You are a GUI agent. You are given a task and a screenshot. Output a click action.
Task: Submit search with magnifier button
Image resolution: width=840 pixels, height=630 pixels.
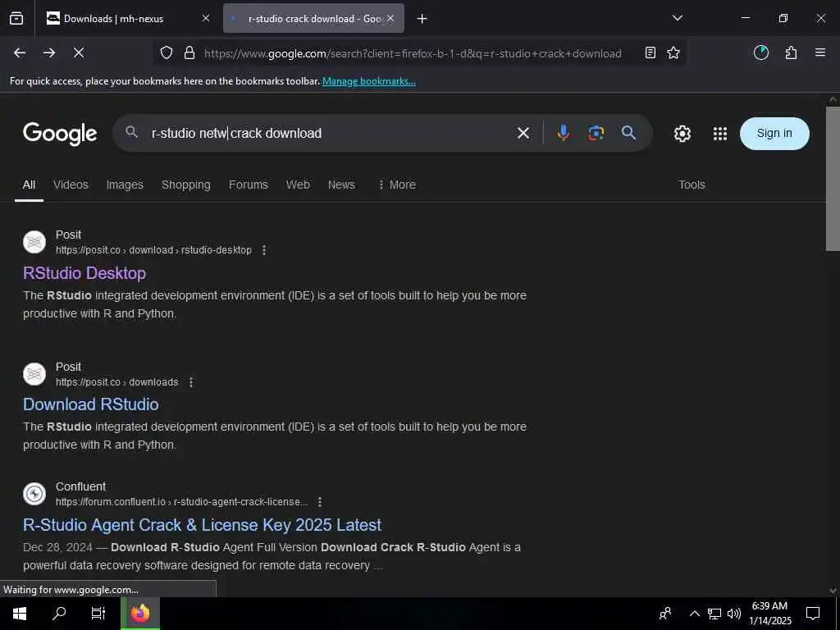[629, 133]
